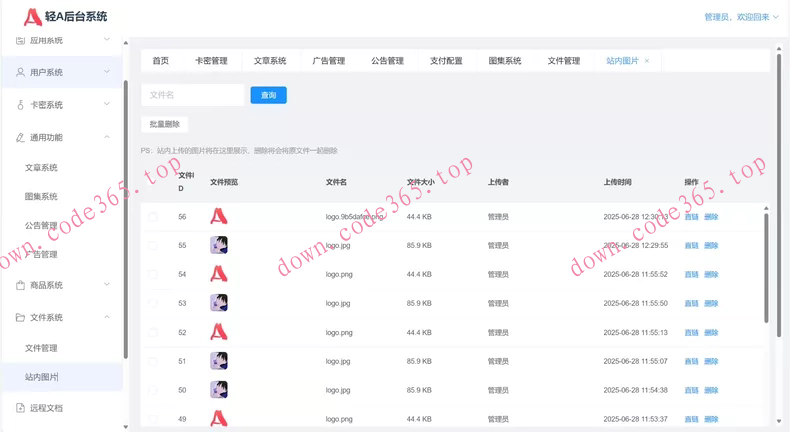The image size is (790, 432).
Task: Click 直链 link for file 52
Action: pyautogui.click(x=691, y=332)
